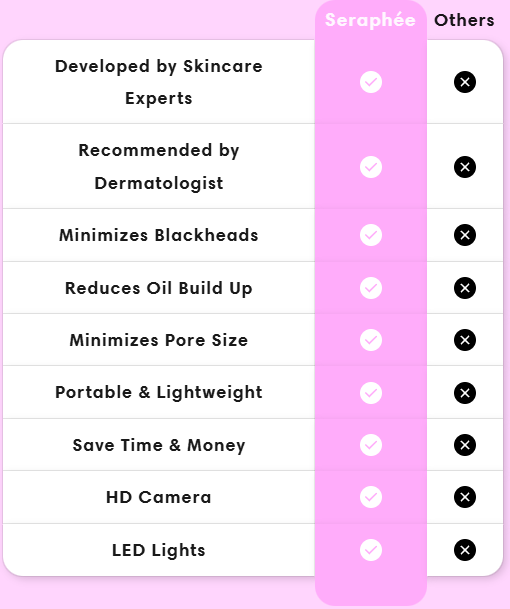Select the X icon in Minimizes Blackheads row
The height and width of the screenshot is (609, 510).
[x=465, y=235]
